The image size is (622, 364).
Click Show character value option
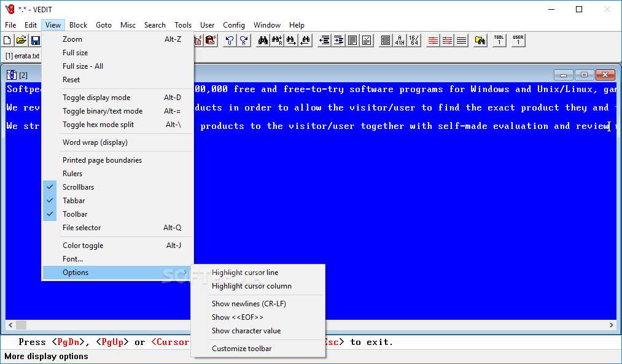pos(259,331)
